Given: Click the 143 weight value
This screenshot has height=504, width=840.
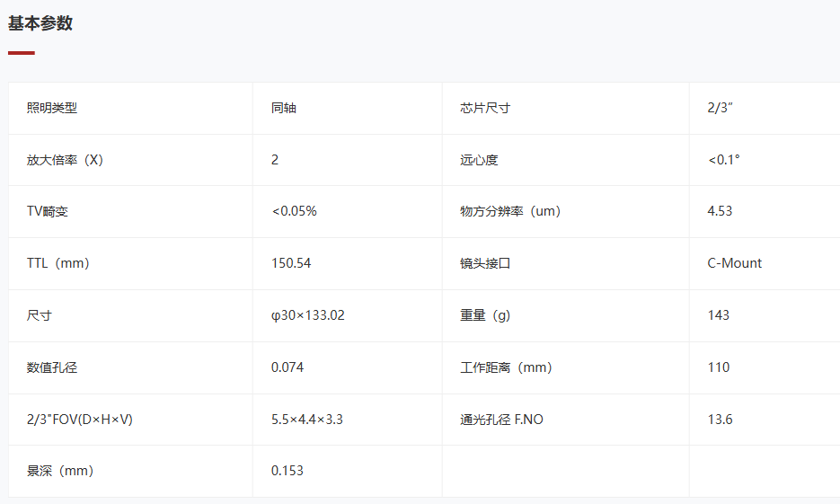Looking at the screenshot, I should (x=719, y=315).
